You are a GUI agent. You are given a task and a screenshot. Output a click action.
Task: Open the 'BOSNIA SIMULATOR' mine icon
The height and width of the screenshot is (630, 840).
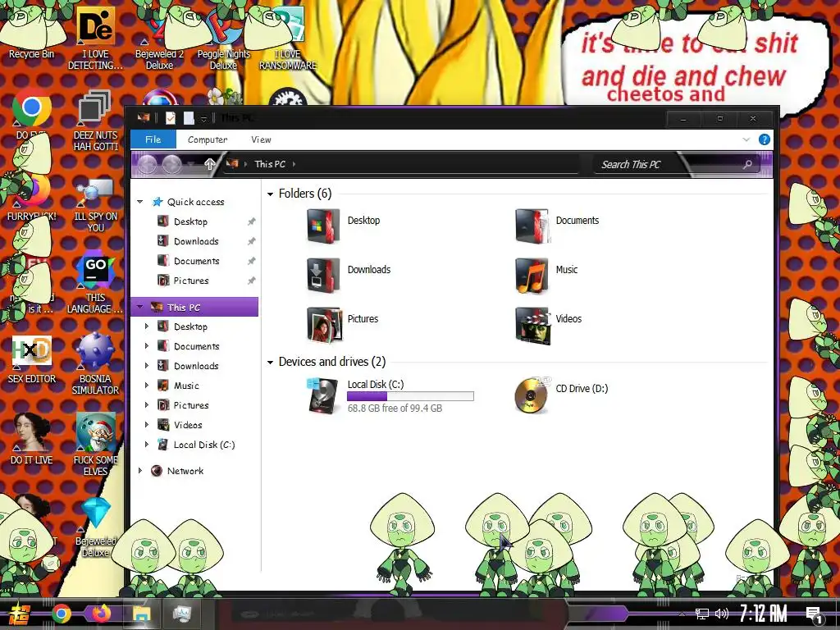click(95, 364)
